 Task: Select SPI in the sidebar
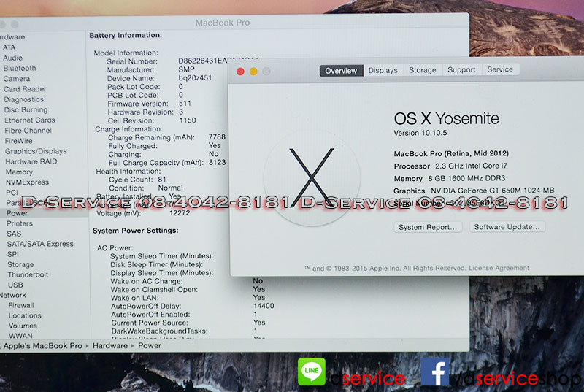point(13,254)
